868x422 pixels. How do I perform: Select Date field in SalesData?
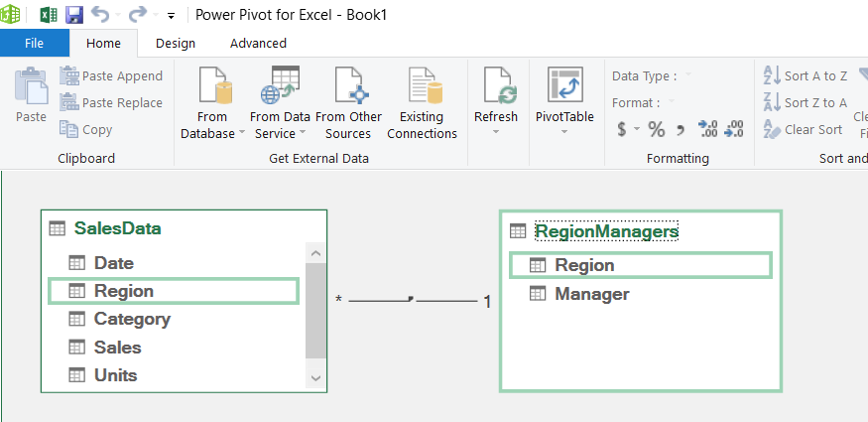(113, 262)
